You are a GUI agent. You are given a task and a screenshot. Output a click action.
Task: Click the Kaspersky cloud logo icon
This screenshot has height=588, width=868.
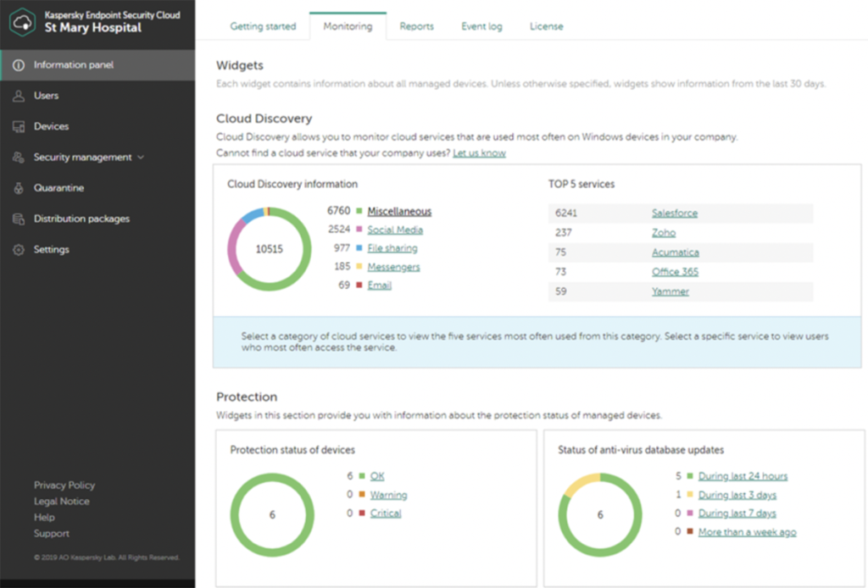[x=23, y=22]
